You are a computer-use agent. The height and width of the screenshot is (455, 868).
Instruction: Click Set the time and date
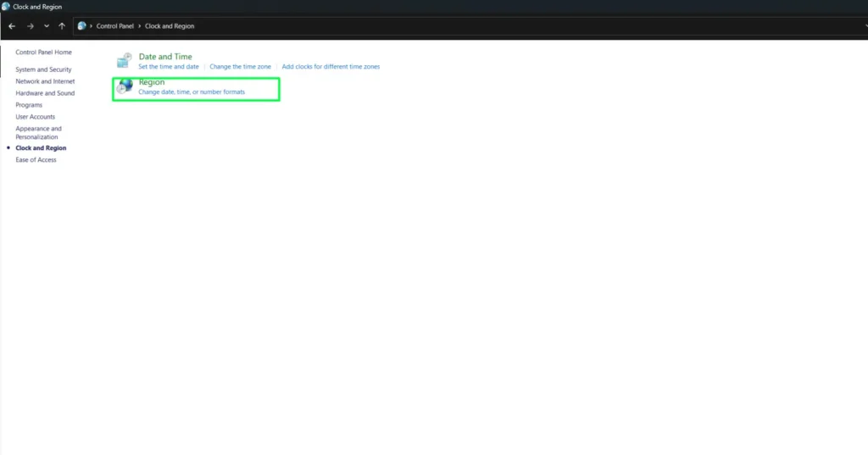click(169, 66)
